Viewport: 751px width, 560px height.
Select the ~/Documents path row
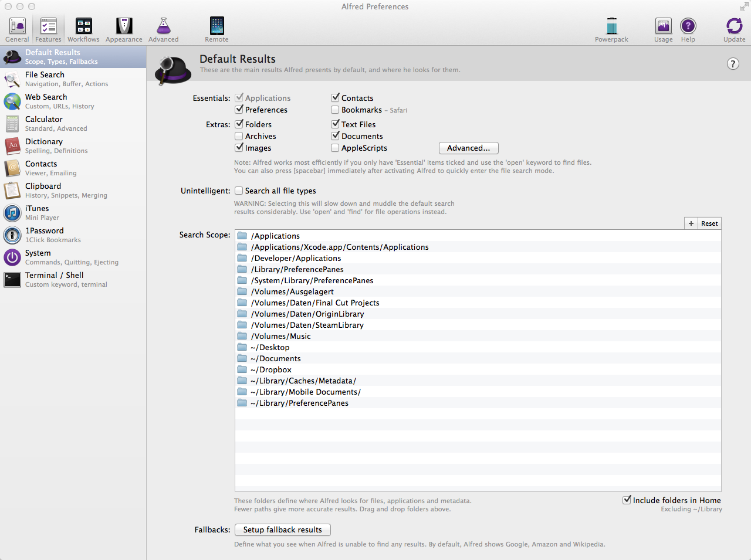click(478, 358)
